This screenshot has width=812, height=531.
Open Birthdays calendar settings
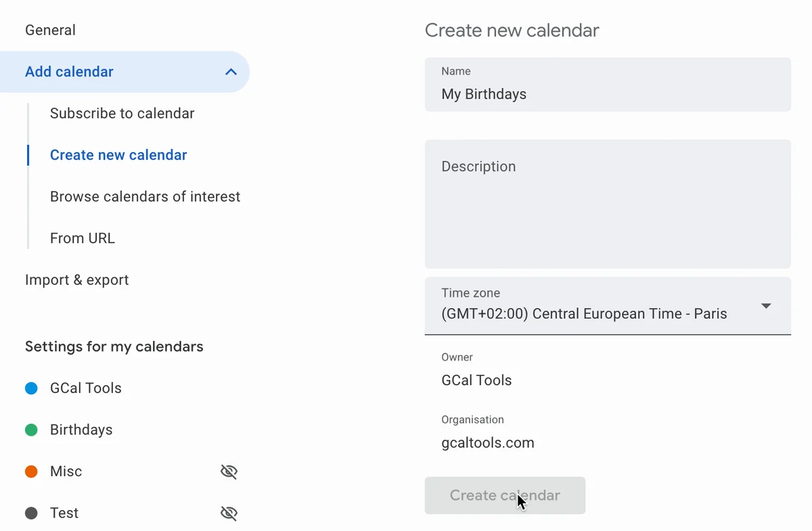81,430
